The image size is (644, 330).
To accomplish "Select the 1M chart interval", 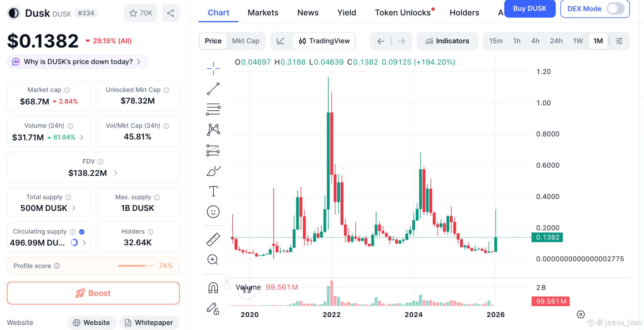I will (598, 41).
